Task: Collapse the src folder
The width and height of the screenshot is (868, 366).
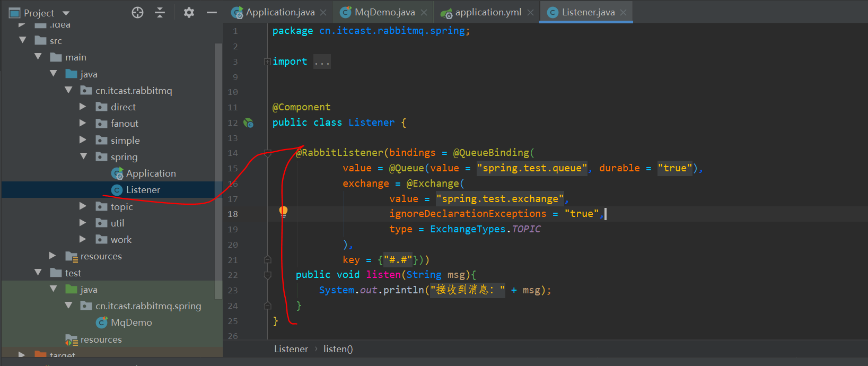Action: point(22,40)
